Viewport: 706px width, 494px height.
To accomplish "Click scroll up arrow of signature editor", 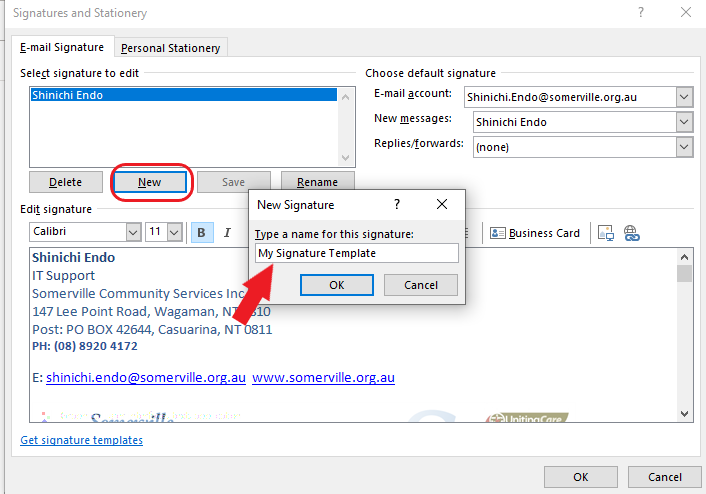I will coord(684,257).
